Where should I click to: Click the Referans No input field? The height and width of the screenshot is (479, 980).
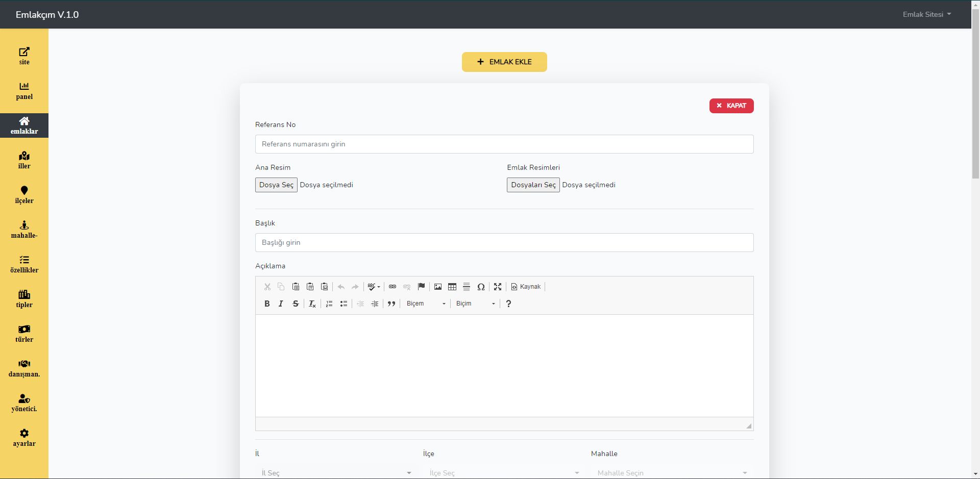(504, 144)
